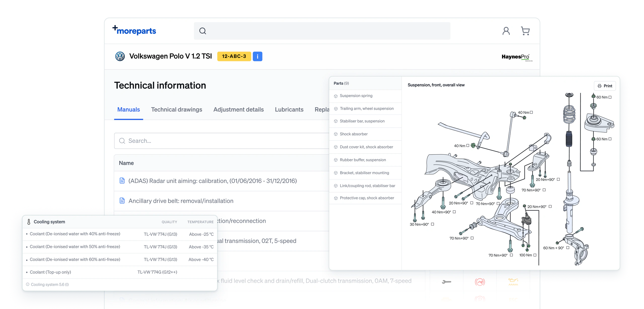
Task: Open the ADAS Radar unit aiming calibration manual
Action: tap(213, 181)
